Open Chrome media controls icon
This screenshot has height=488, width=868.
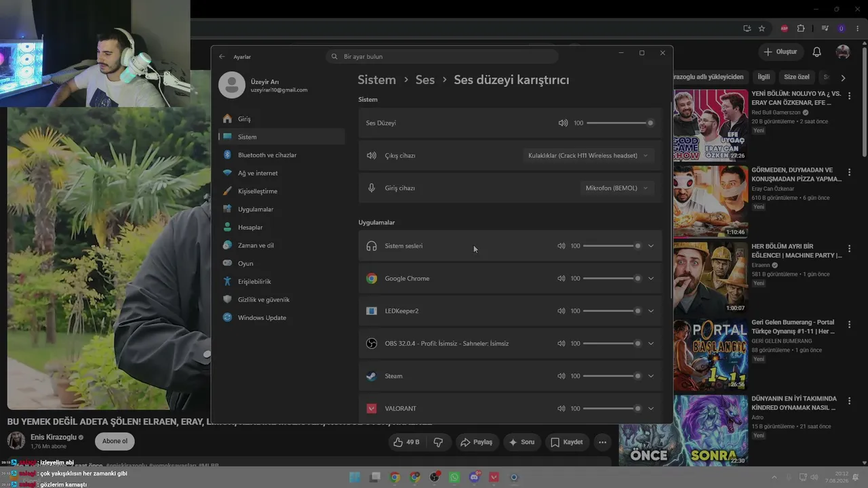[825, 28]
